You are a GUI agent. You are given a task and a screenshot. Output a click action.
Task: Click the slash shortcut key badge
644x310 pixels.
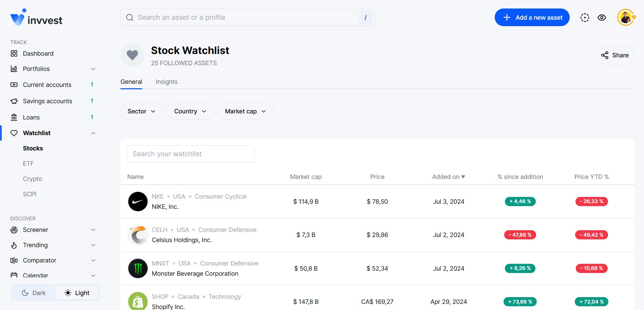coord(365,18)
